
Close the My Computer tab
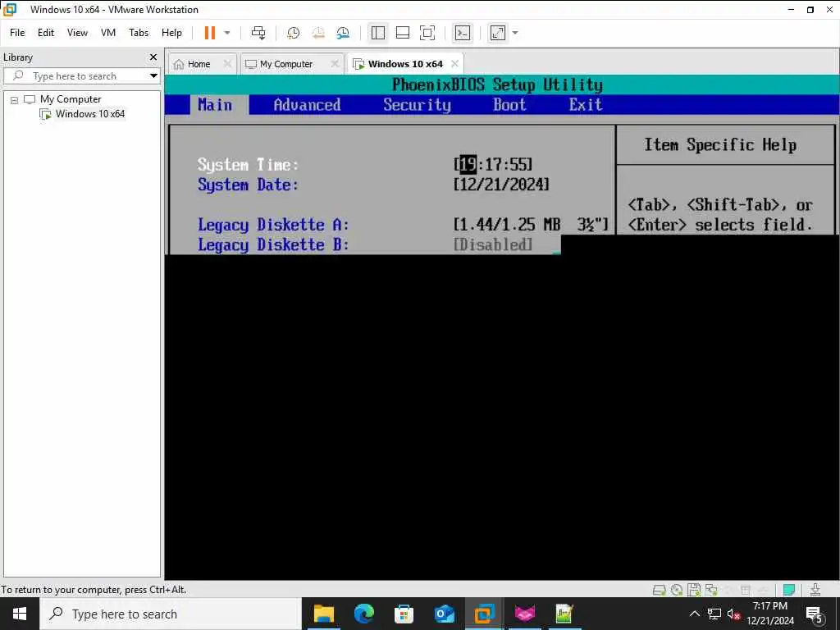click(335, 64)
